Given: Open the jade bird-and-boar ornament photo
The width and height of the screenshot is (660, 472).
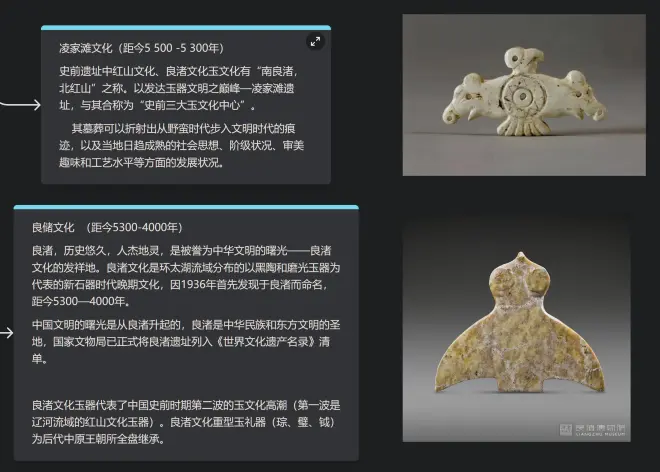Looking at the screenshot, I should coord(524,95).
